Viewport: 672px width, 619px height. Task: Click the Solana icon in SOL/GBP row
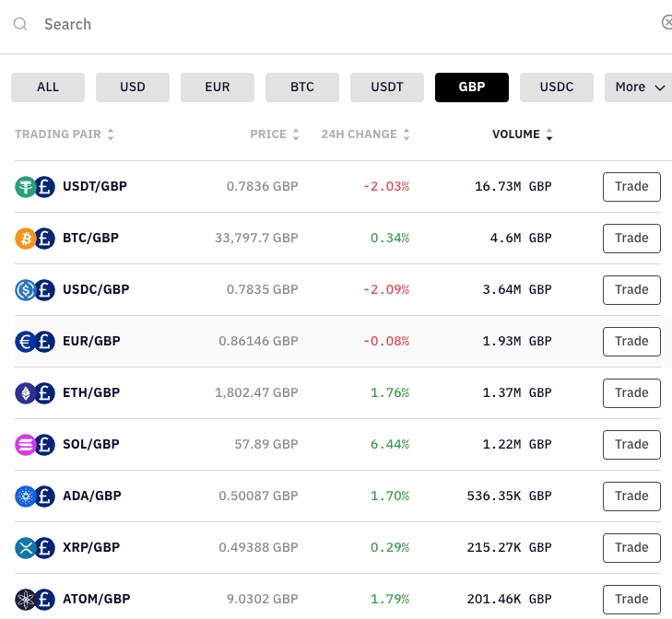tap(25, 445)
